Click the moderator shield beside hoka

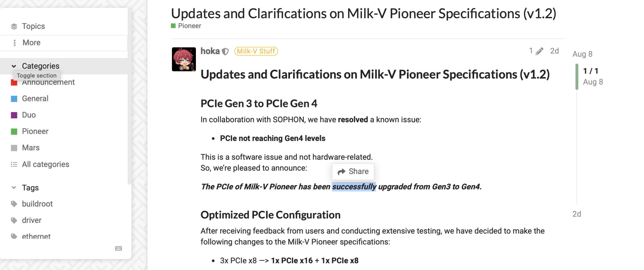(x=225, y=51)
